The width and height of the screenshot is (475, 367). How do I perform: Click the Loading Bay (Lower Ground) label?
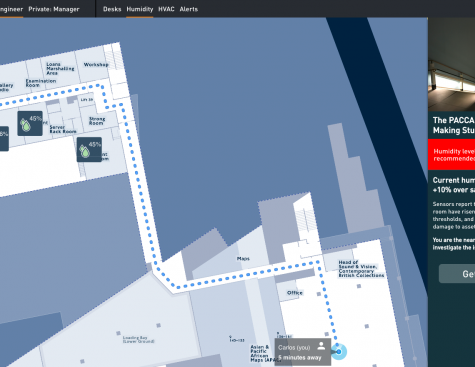138,339
